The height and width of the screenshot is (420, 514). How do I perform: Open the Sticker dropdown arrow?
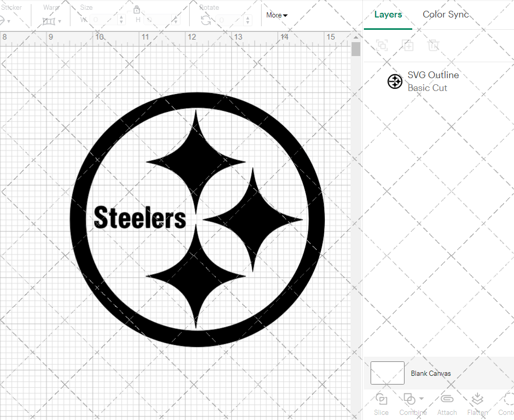[9, 22]
